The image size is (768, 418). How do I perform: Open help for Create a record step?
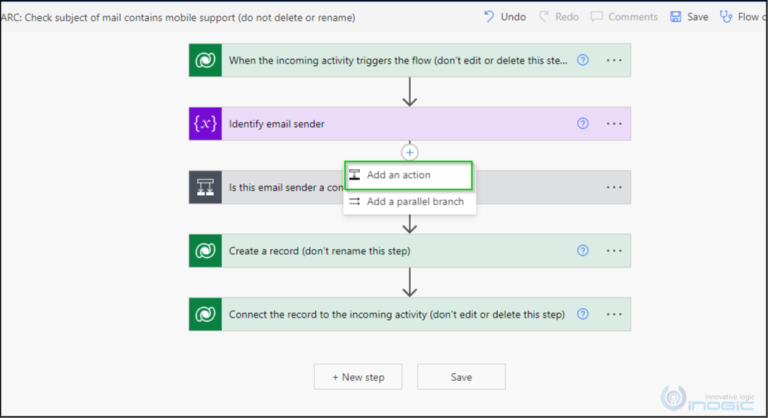(582, 250)
